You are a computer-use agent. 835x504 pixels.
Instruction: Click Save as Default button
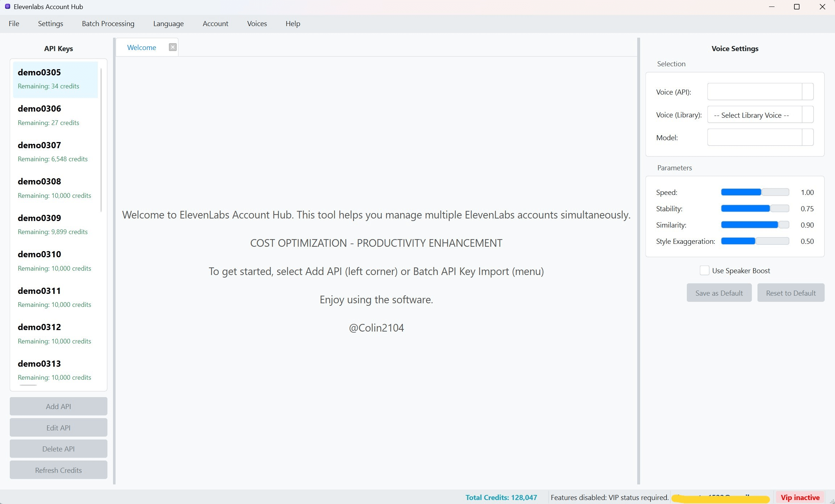pyautogui.click(x=719, y=293)
